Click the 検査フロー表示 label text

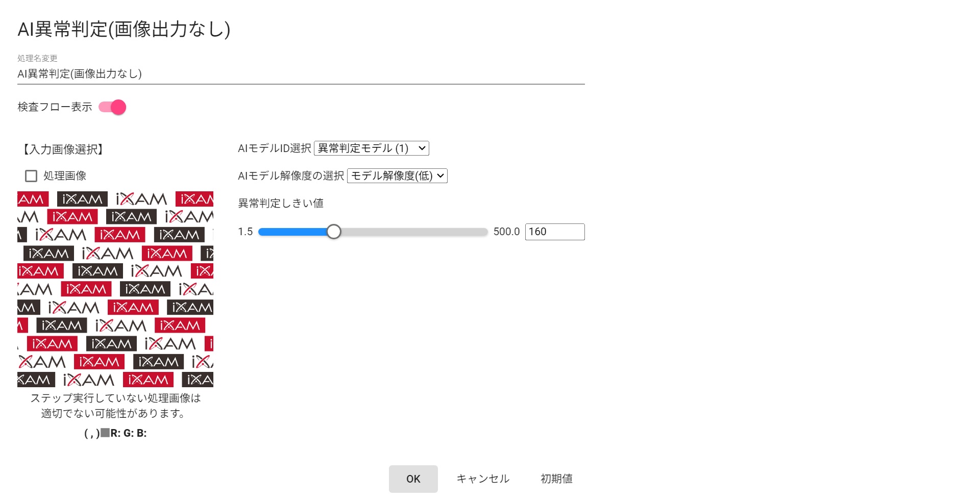pyautogui.click(x=55, y=107)
